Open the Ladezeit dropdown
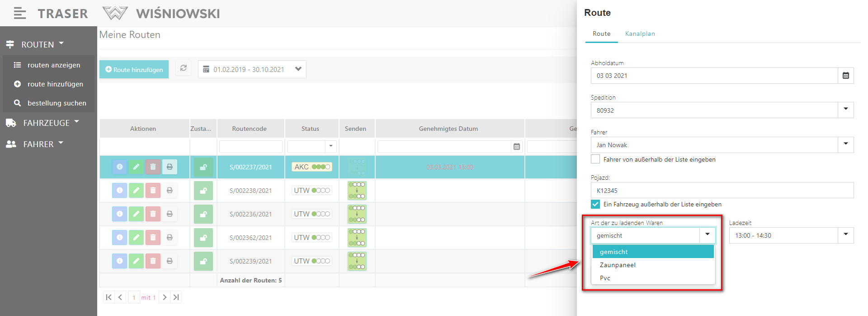 click(x=845, y=235)
